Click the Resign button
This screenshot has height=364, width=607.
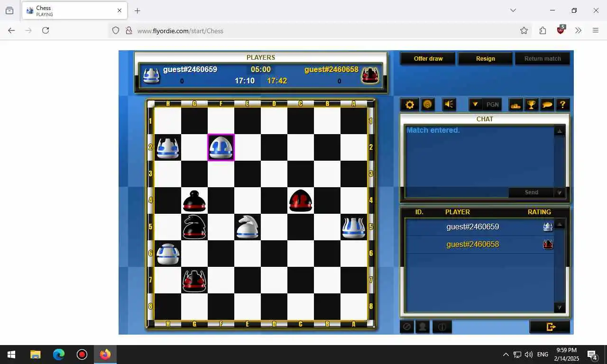point(485,59)
